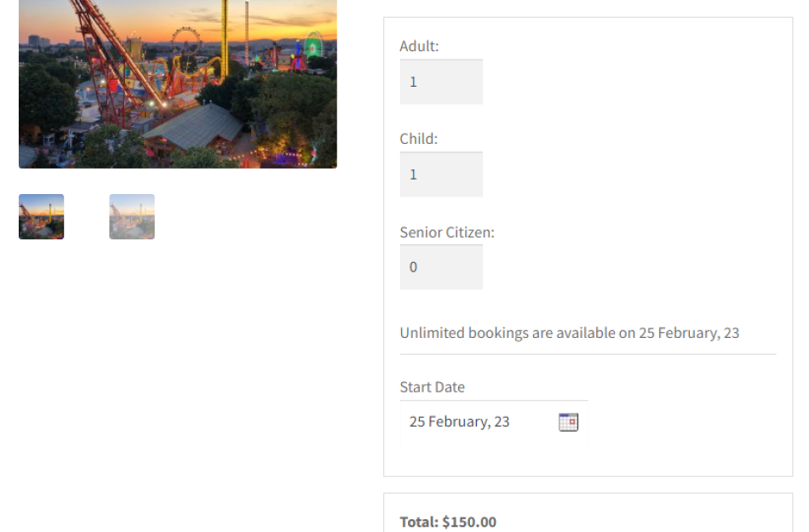Image resolution: width=809 pixels, height=532 pixels.
Task: Select the first gallery thumbnail
Action: [40, 216]
